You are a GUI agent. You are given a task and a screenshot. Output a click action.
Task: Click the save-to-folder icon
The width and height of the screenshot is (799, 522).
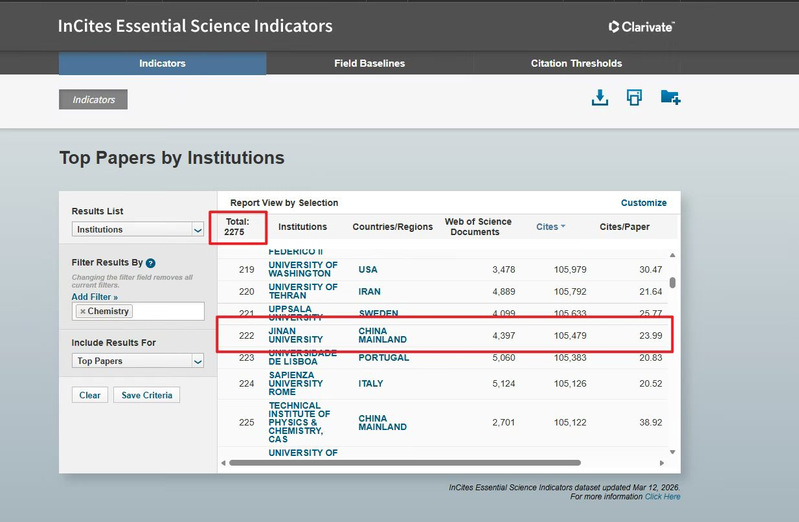670,97
